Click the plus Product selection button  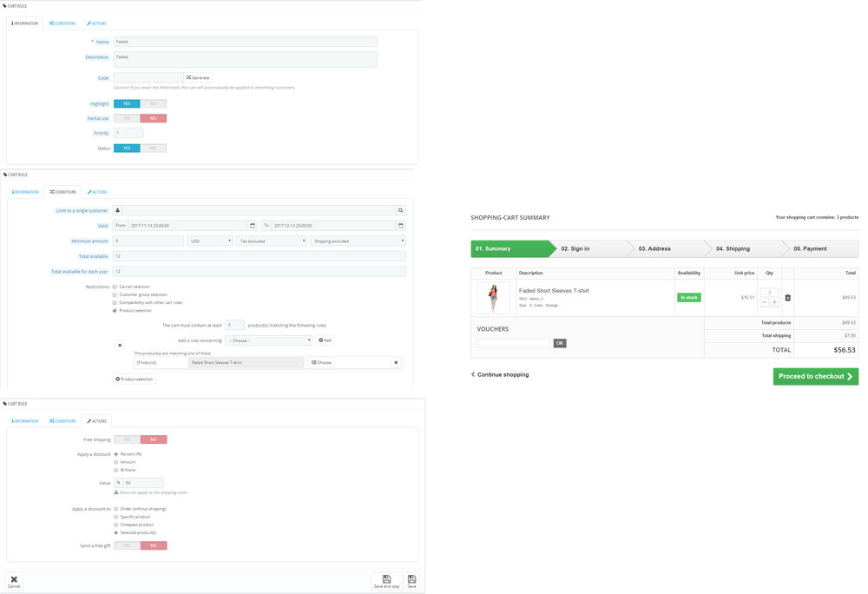pos(134,379)
